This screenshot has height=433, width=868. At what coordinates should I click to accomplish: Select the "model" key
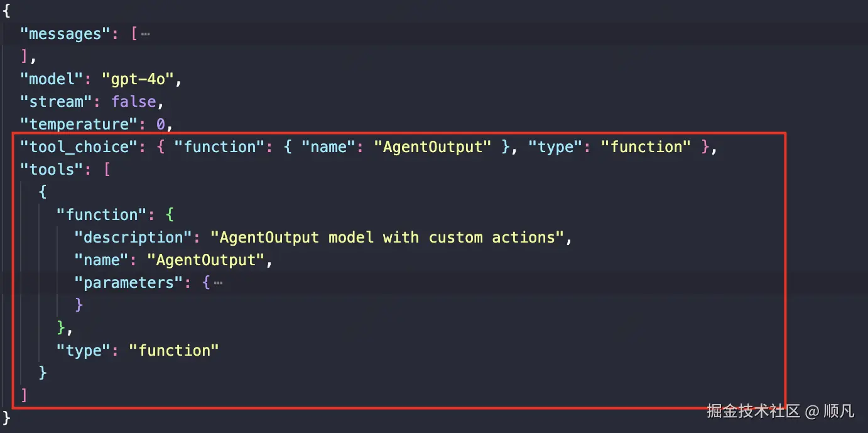[x=52, y=79]
